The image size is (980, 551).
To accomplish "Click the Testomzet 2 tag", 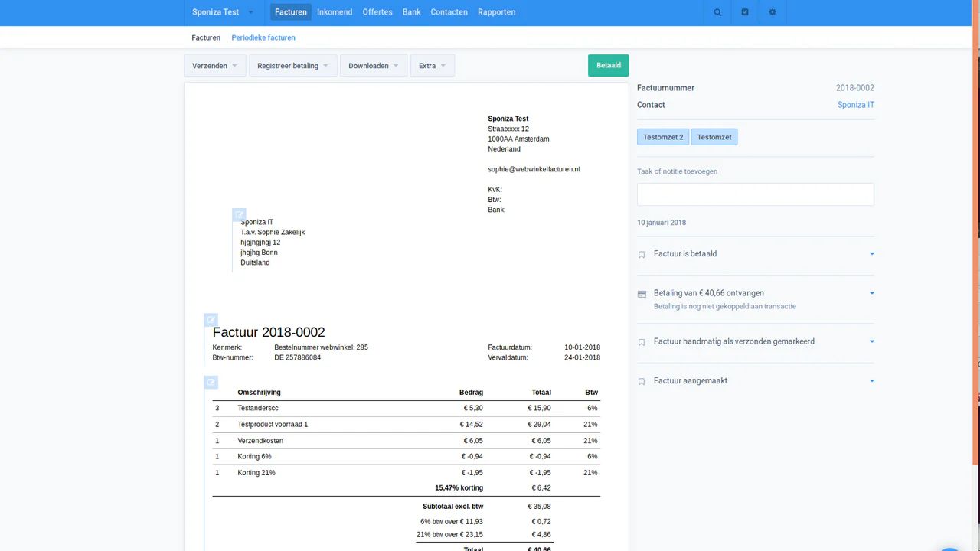I will tap(663, 137).
